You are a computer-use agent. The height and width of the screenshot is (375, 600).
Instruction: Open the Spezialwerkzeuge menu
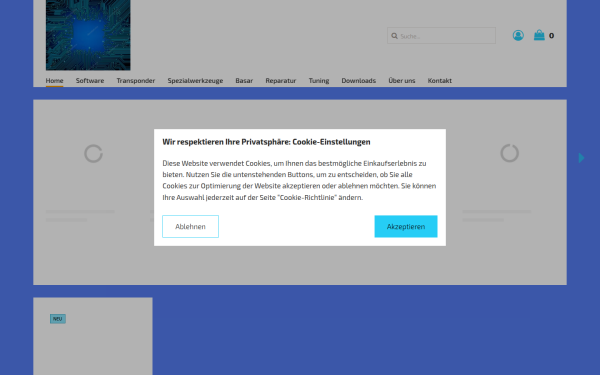tap(195, 80)
